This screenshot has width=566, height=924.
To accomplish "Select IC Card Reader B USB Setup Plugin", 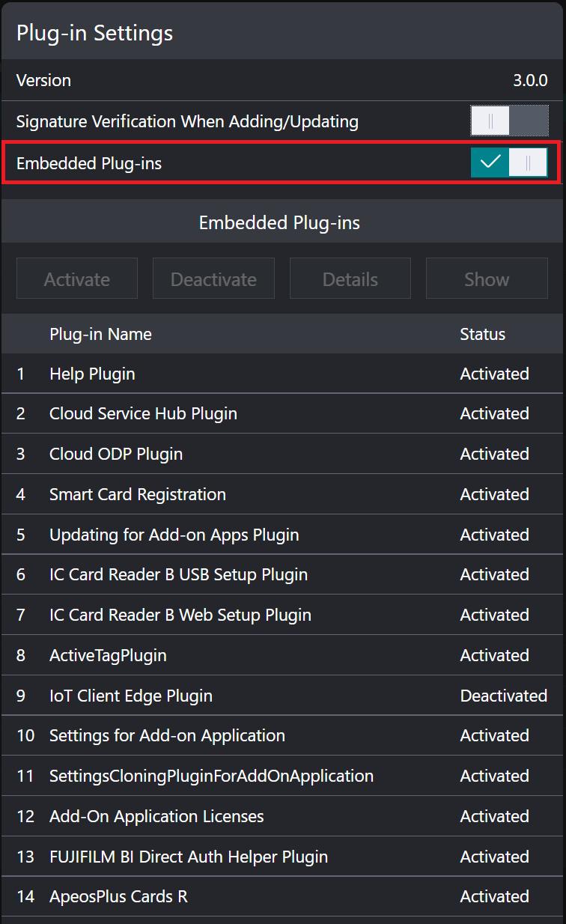I will tap(178, 574).
